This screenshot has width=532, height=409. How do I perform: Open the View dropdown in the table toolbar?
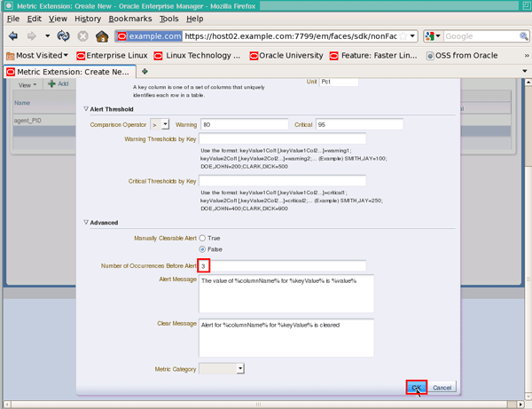(27, 85)
